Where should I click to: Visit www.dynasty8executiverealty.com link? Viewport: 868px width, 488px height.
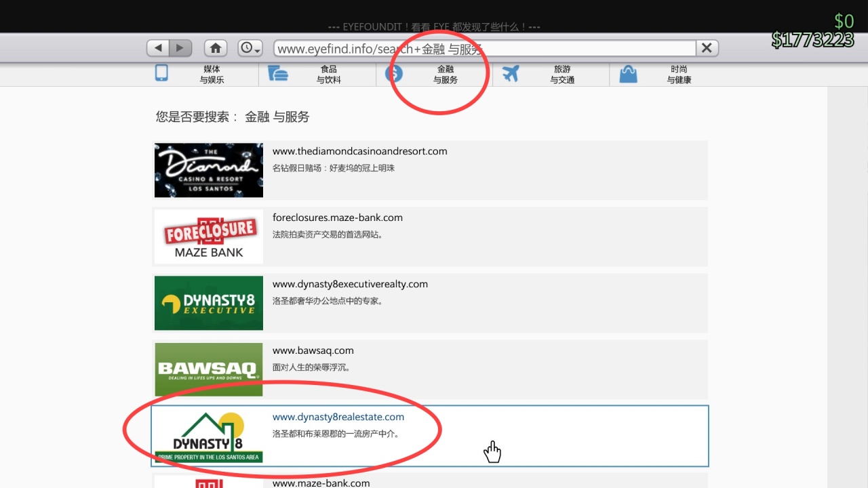pyautogui.click(x=350, y=284)
